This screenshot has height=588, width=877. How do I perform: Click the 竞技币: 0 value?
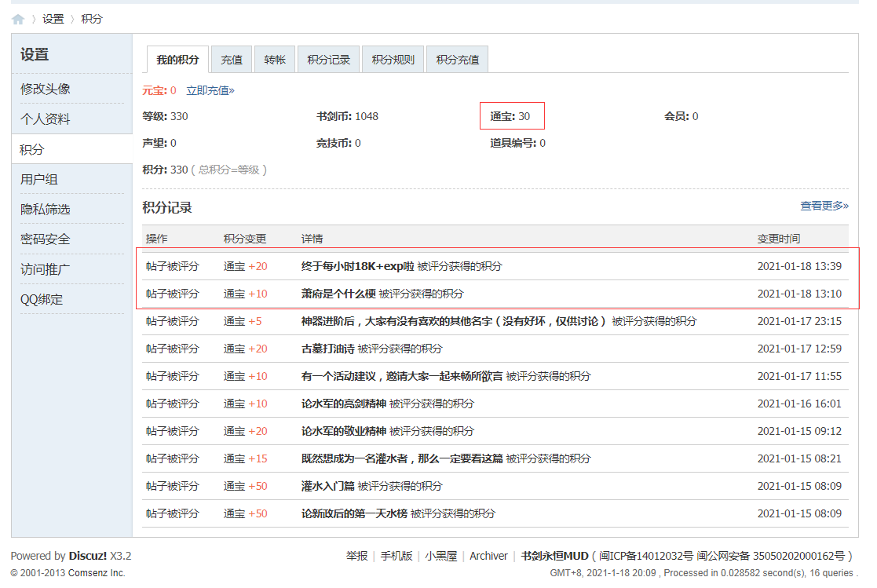point(338,143)
